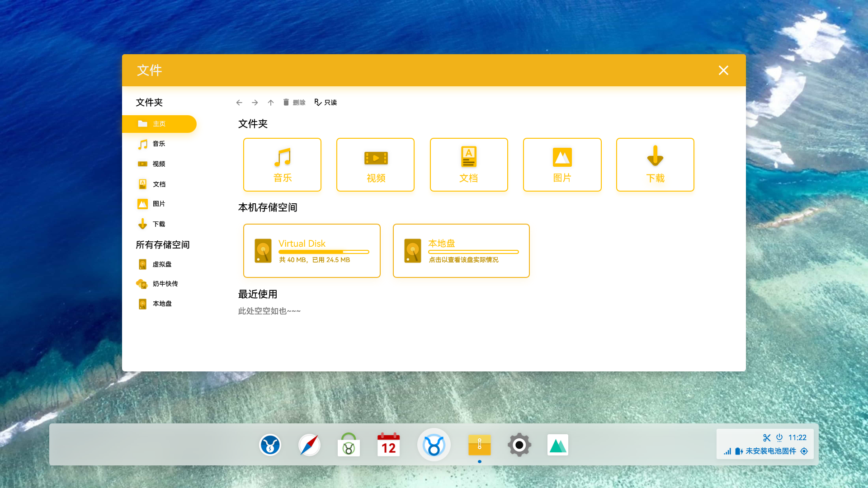Open the calendar app in dock
The height and width of the screenshot is (488, 868).
coord(388,445)
